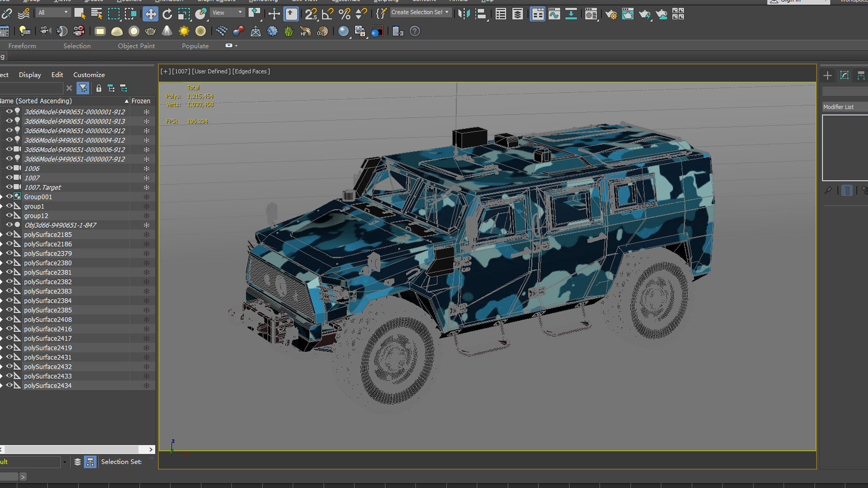Expand the Group001 tree node
The image size is (868, 488).
click(2, 197)
